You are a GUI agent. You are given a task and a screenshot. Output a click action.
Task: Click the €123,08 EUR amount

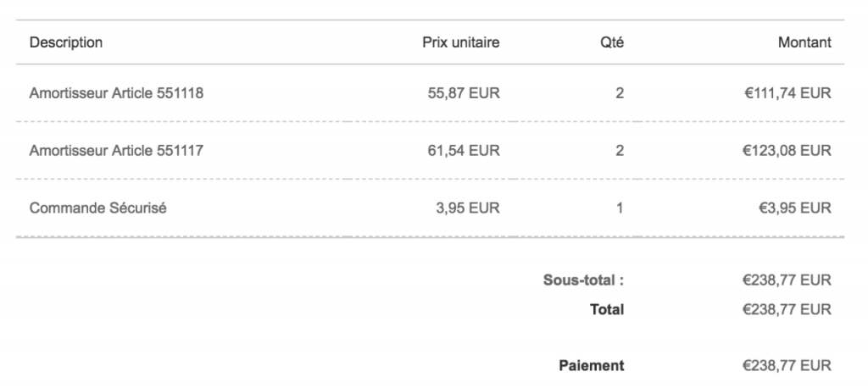point(787,151)
